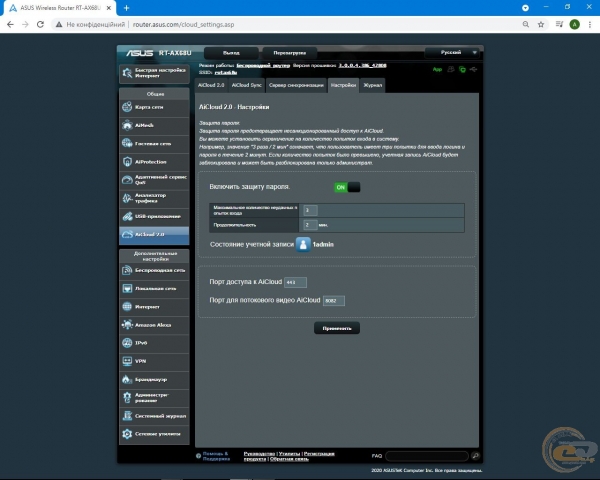
Task: Open the USB application icon
Action: tap(127, 216)
